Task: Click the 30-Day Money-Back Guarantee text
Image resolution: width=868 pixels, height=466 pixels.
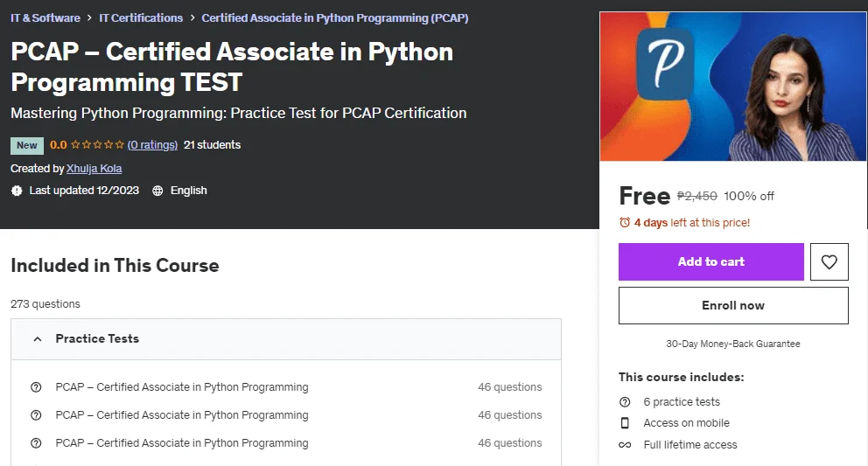Action: [733, 344]
